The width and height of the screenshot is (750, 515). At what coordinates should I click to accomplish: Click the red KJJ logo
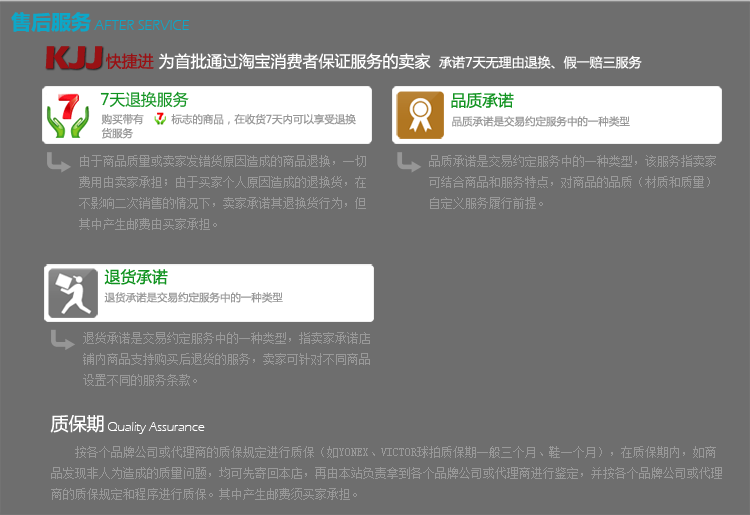pos(74,60)
